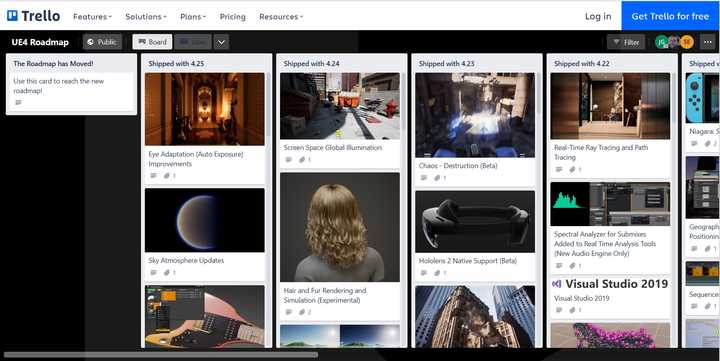This screenshot has width=720, height=361.
Task: Open the Filter button
Action: [626, 42]
